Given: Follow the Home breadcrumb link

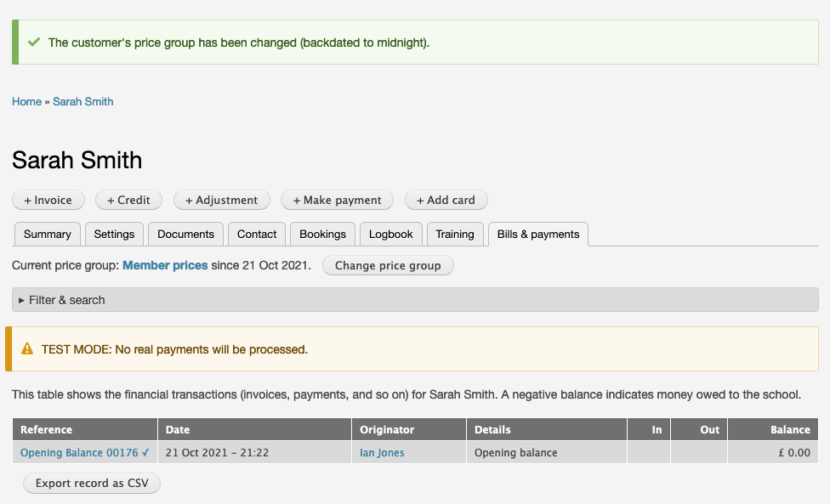Looking at the screenshot, I should click(x=26, y=102).
